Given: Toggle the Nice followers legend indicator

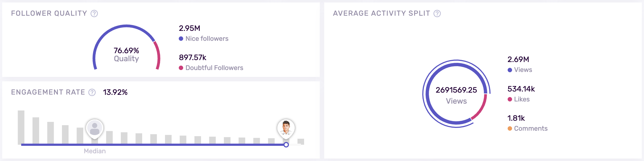Looking at the screenshot, I should (181, 39).
